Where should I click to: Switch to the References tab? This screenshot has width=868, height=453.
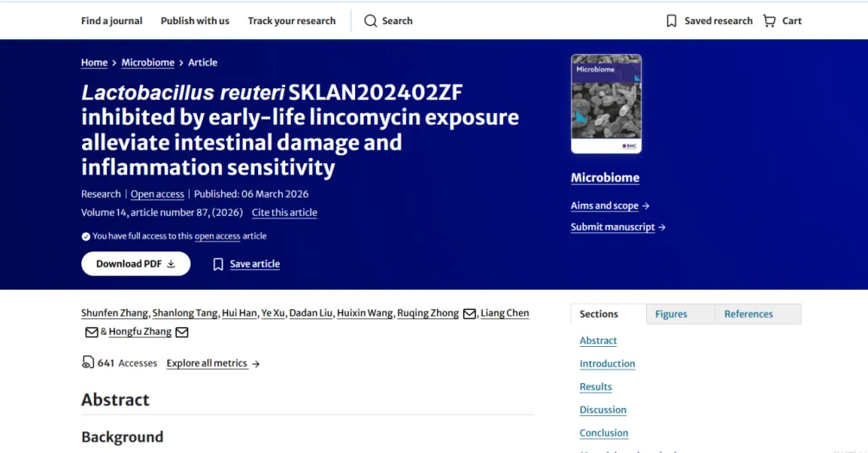click(758, 313)
